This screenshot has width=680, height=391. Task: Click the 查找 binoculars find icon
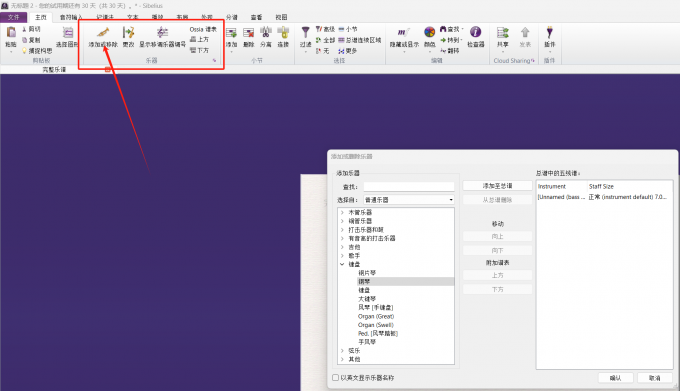pos(443,29)
